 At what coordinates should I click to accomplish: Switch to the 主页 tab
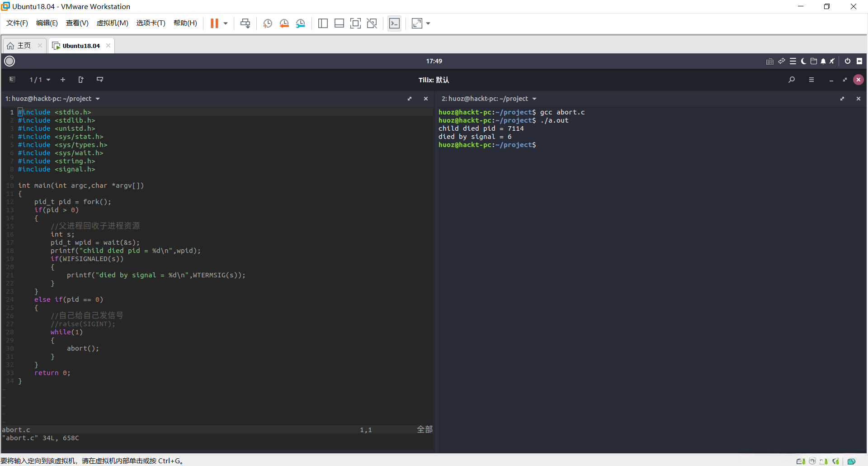(24, 46)
